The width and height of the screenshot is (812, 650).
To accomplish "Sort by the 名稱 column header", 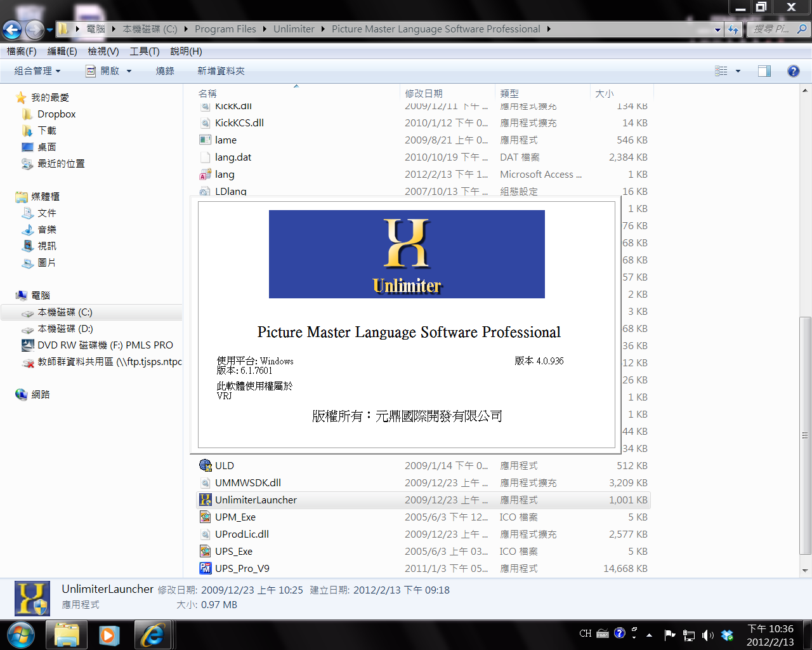I will [298, 93].
